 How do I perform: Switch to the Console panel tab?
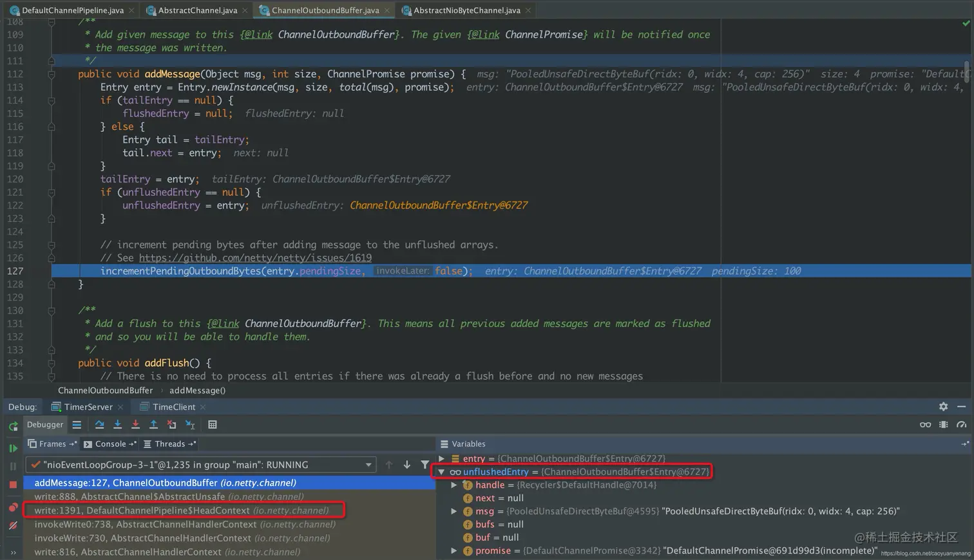110,444
